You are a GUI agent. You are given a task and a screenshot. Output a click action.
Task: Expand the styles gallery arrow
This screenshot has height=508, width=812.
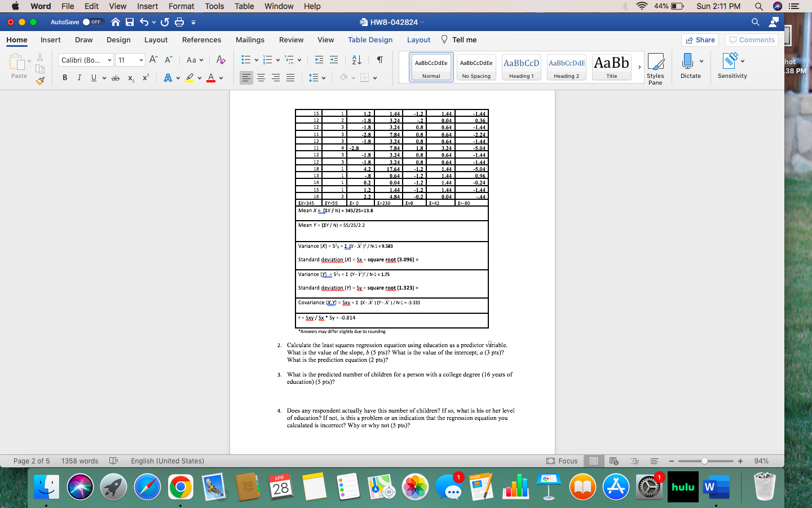[639, 67]
